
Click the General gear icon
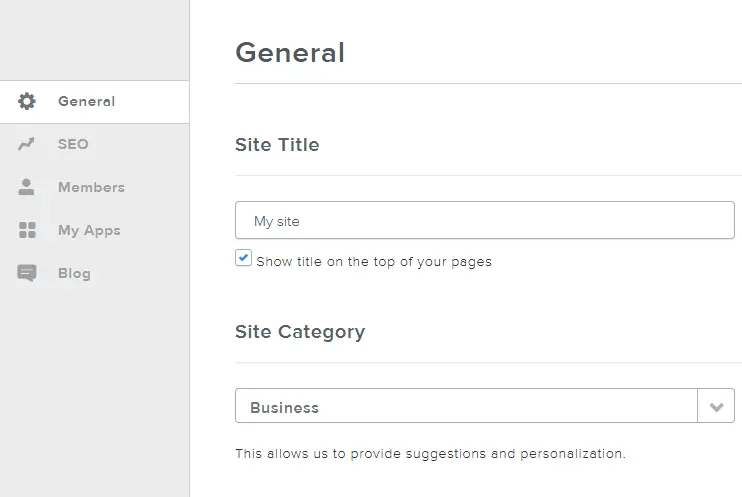[27, 101]
